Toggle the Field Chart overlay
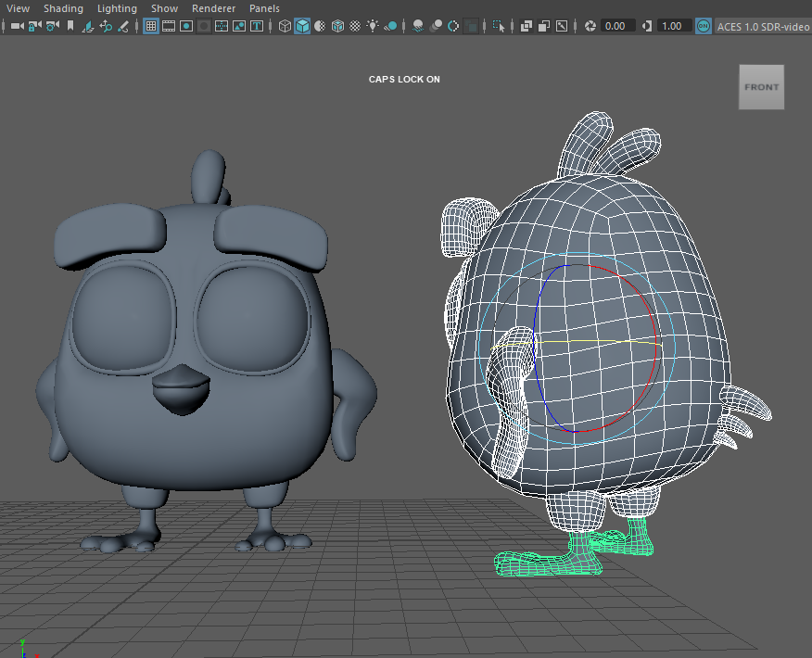The image size is (812, 658). [222, 26]
